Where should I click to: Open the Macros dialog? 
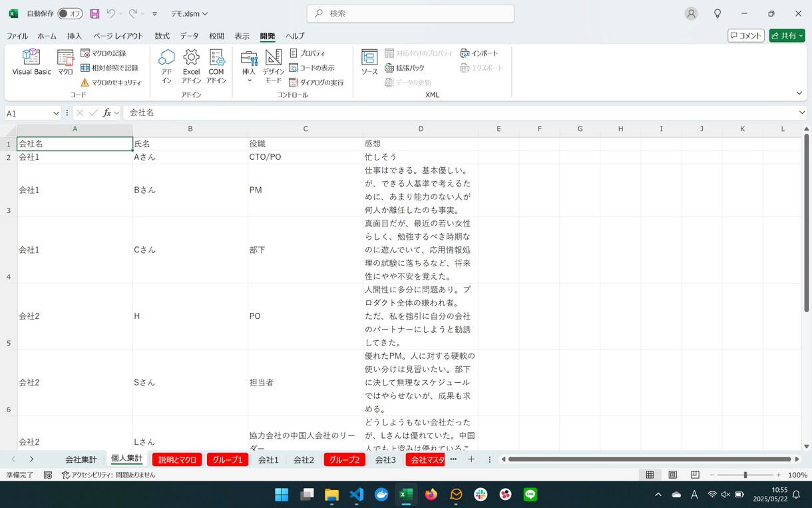[65, 62]
